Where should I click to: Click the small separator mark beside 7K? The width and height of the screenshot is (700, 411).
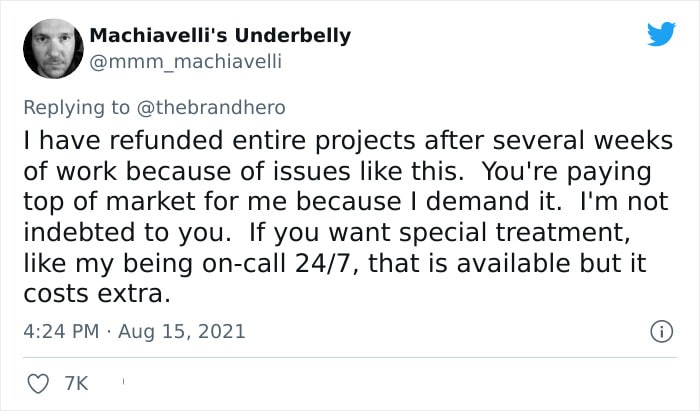point(123,382)
